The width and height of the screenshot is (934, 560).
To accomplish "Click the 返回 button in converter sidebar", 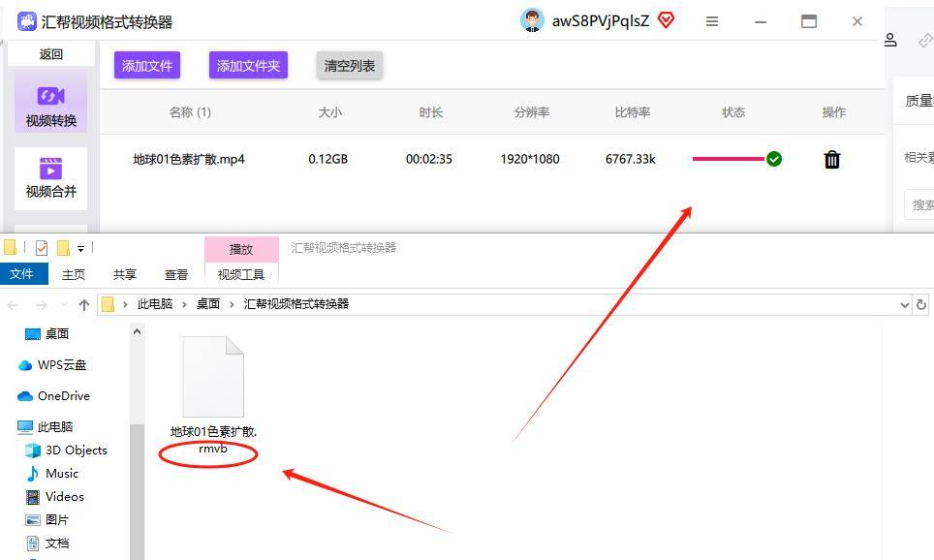I will point(50,54).
